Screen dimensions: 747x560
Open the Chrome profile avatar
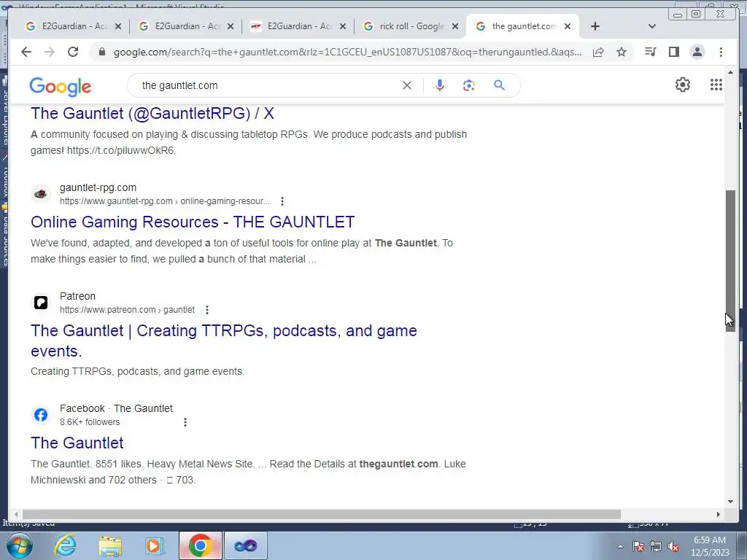[697, 52]
